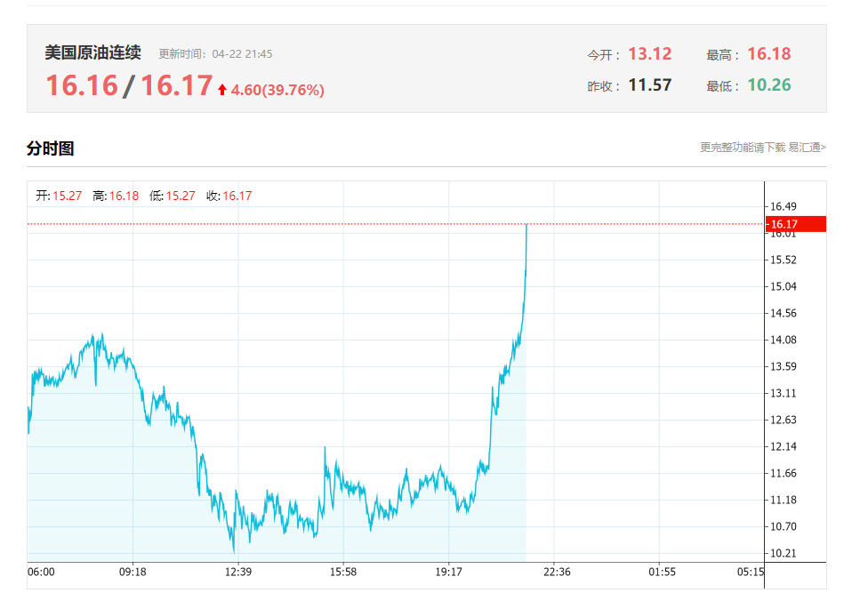Click the 今开 13.12 opening price

tap(649, 54)
